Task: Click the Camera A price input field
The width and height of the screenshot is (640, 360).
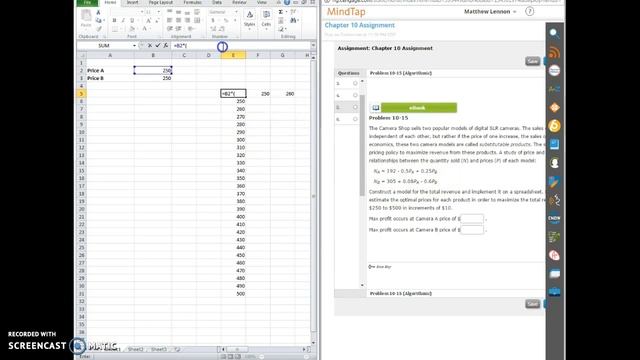Action: coord(472,219)
